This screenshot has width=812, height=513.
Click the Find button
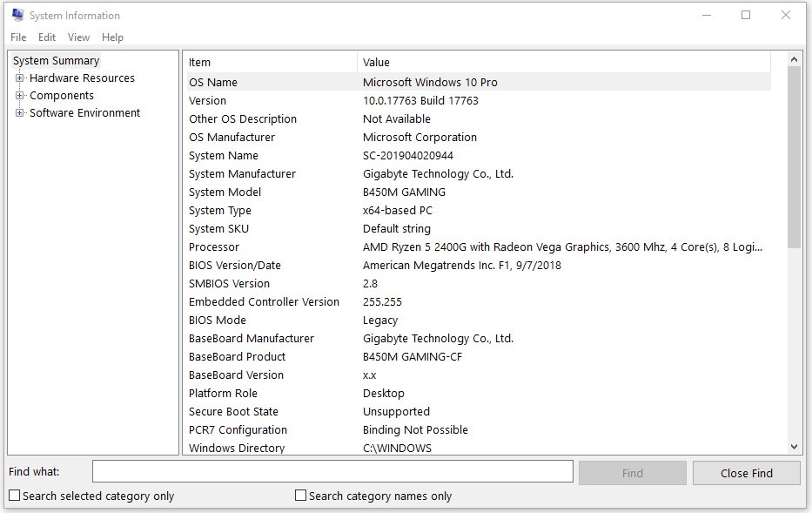tap(633, 473)
